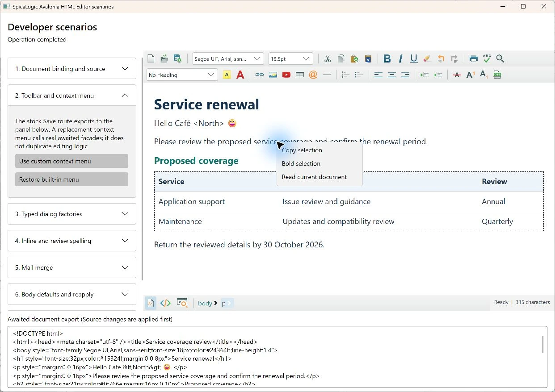This screenshot has height=392, width=555.
Task: Click the green CSS style icon
Action: point(497,75)
